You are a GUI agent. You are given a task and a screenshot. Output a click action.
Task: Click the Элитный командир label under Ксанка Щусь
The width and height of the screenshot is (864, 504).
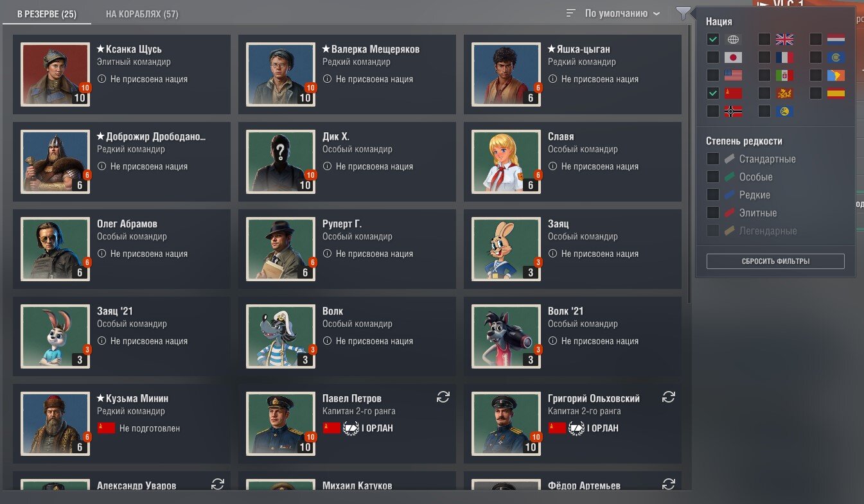pos(134,62)
